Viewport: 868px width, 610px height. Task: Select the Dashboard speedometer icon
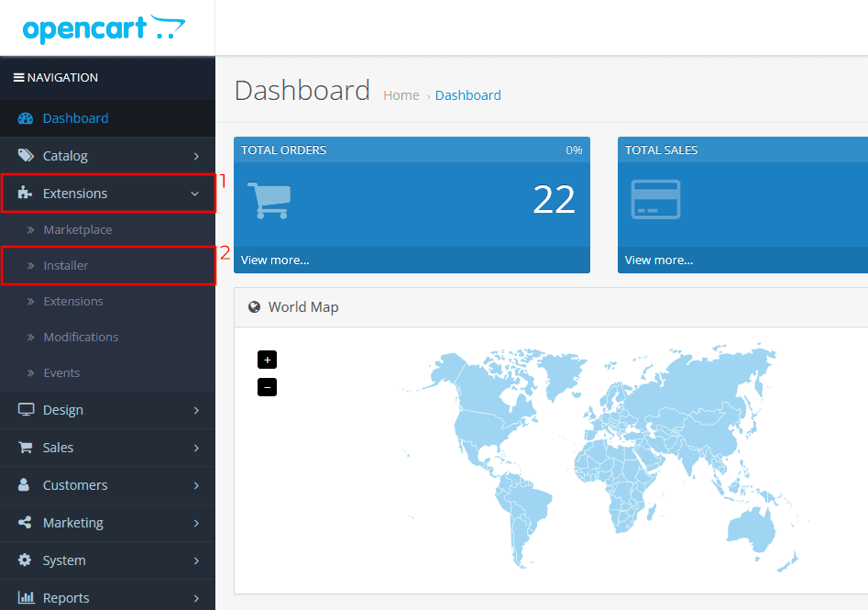point(25,118)
